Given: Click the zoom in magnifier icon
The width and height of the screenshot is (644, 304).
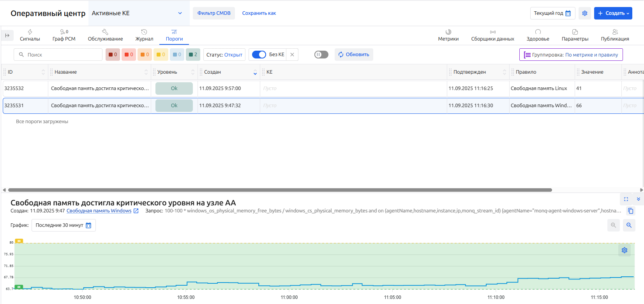Looking at the screenshot, I should coord(629,225).
